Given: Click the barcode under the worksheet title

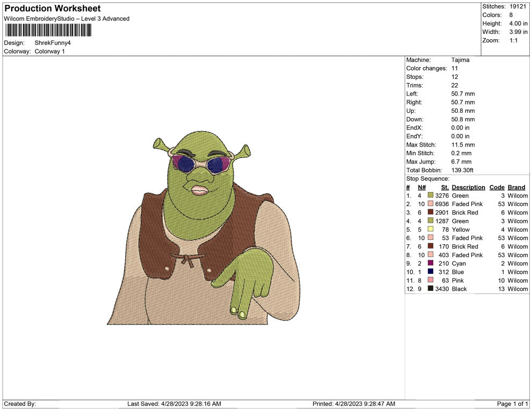Looking at the screenshot, I should [x=48, y=30].
